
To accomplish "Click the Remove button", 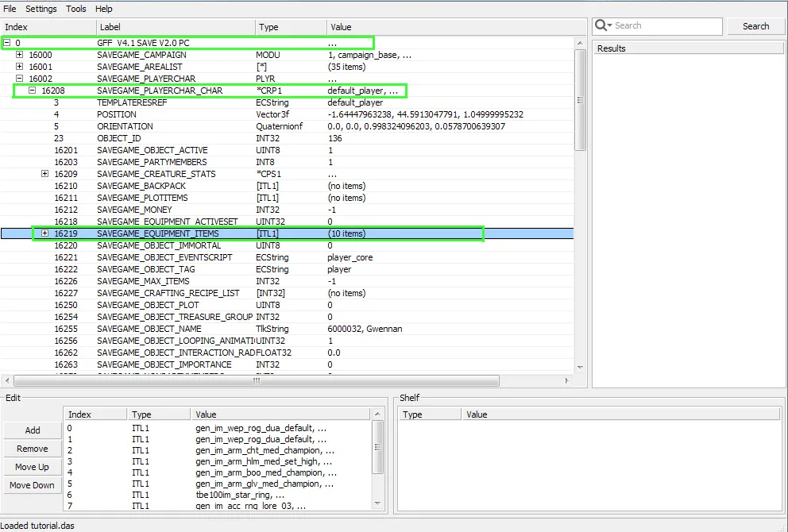I will [x=33, y=449].
